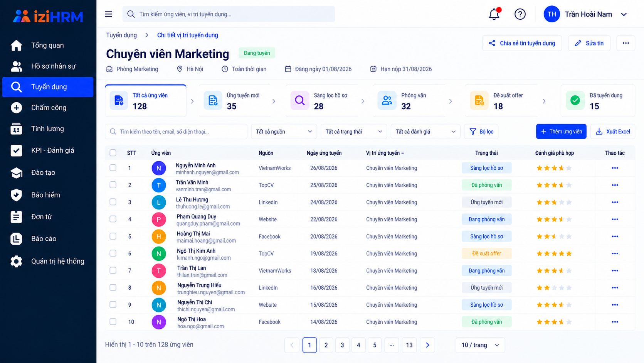Image resolution: width=644 pixels, height=363 pixels.
Task: Toggle the hamburger sidebar menu
Action: [x=108, y=14]
